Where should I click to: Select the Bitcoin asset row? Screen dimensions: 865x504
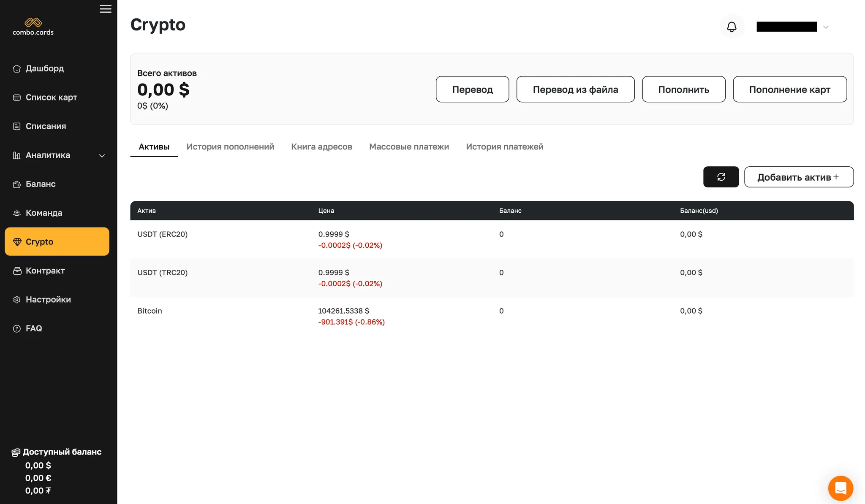click(150, 311)
